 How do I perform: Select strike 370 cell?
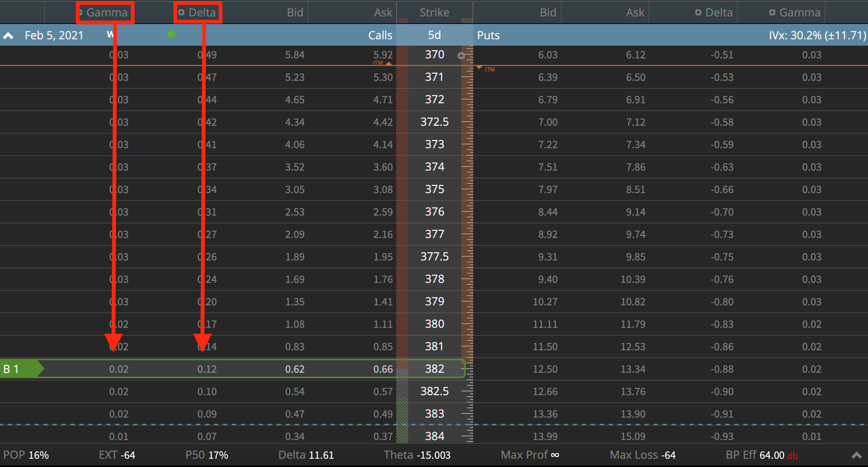tap(434, 55)
